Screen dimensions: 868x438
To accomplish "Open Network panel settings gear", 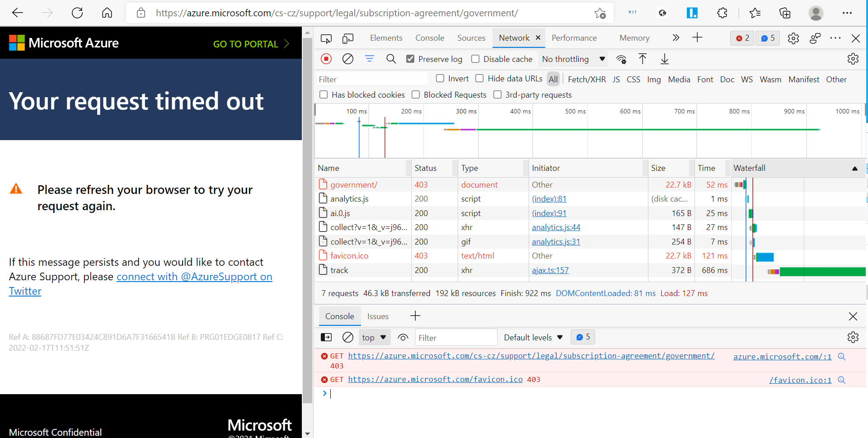I will pyautogui.click(x=853, y=59).
